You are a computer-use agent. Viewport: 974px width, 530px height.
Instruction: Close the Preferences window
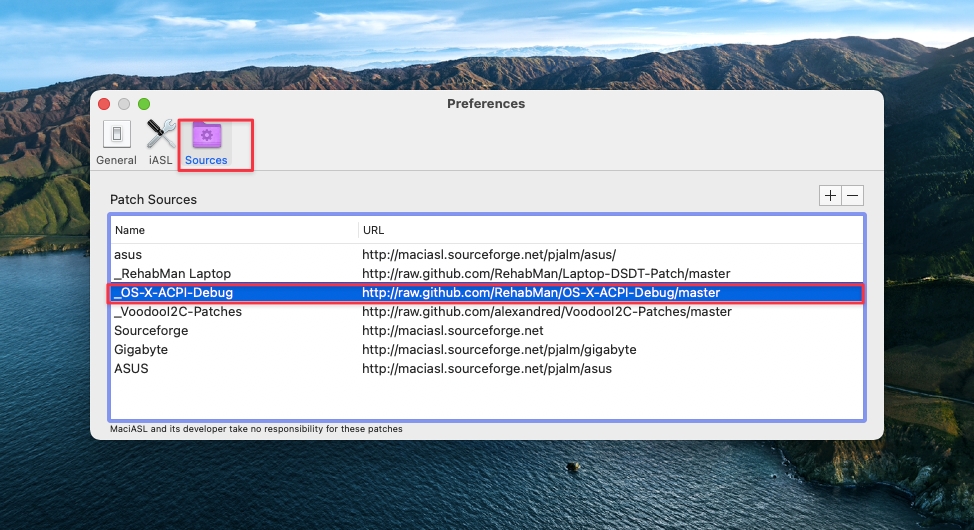[104, 104]
